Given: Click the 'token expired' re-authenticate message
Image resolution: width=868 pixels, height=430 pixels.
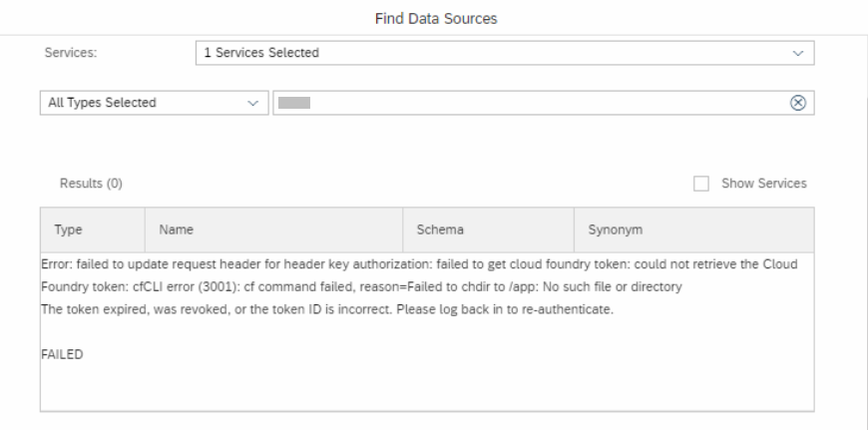Looking at the screenshot, I should point(327,309).
